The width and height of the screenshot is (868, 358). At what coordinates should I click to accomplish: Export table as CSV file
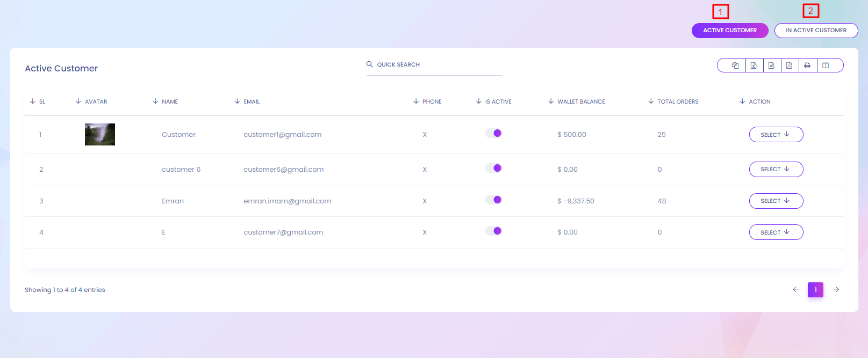point(771,65)
